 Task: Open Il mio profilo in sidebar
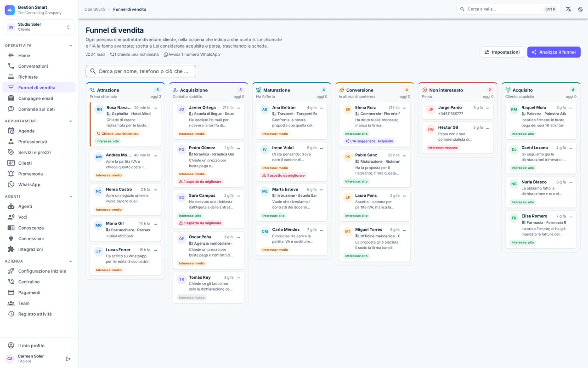coord(39,345)
